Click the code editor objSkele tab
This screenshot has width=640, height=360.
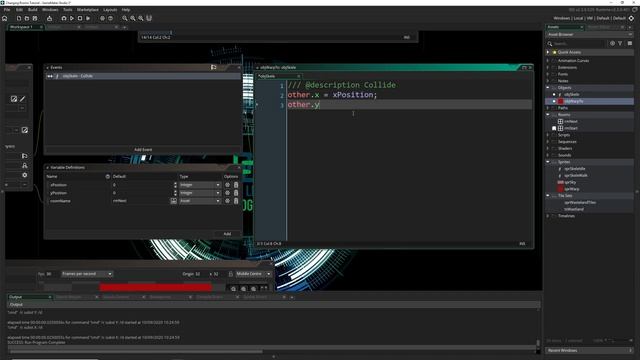[x=279, y=76]
